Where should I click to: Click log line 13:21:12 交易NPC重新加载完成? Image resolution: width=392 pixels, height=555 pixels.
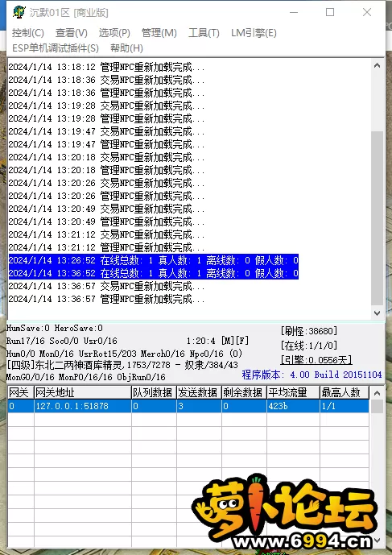coord(106,234)
